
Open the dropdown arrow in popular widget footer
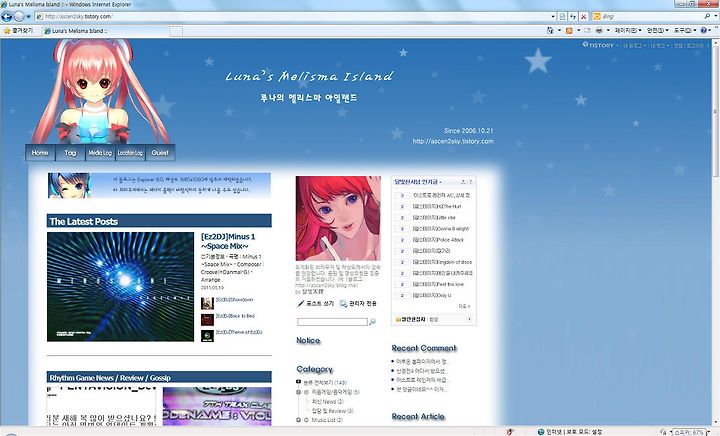pos(469,319)
